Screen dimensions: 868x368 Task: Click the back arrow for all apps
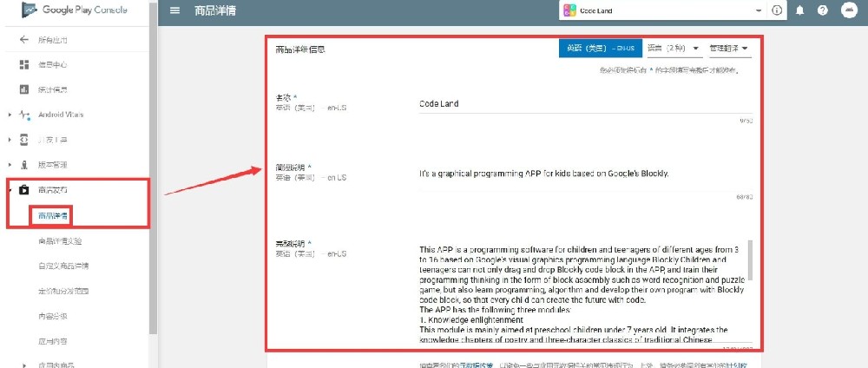click(23, 40)
